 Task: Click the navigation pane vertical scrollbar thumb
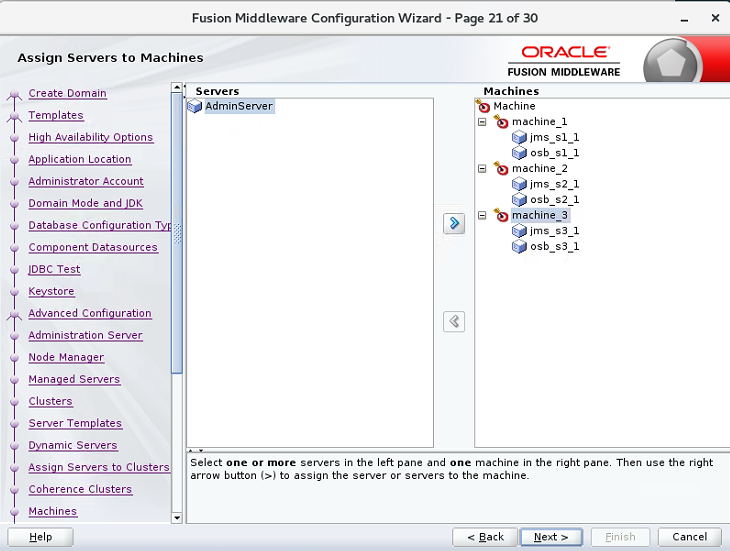(176, 233)
